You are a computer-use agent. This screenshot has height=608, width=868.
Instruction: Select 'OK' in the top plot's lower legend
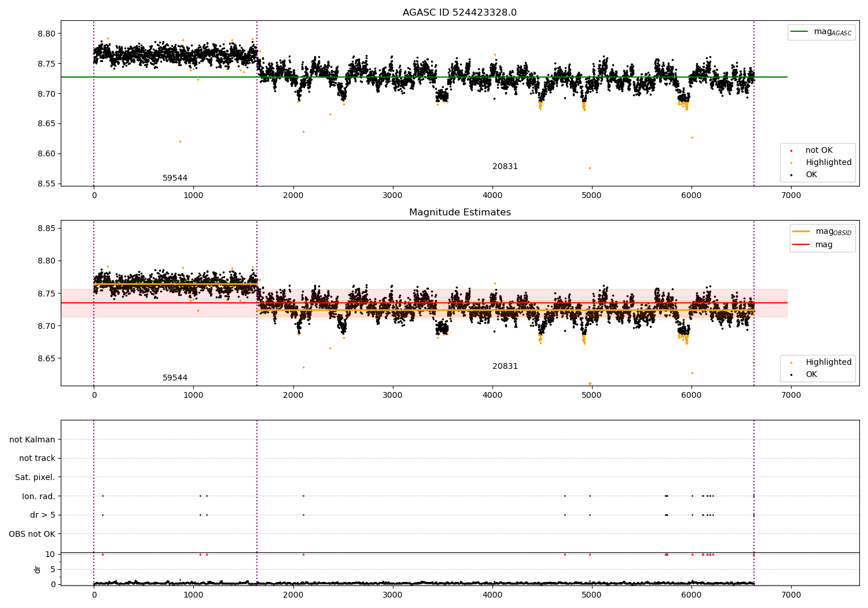[811, 175]
